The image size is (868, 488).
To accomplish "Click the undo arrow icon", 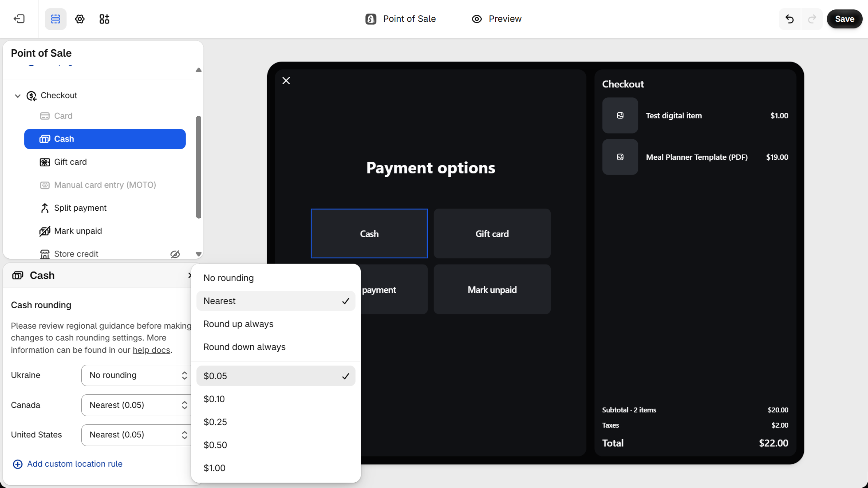I will click(x=789, y=19).
